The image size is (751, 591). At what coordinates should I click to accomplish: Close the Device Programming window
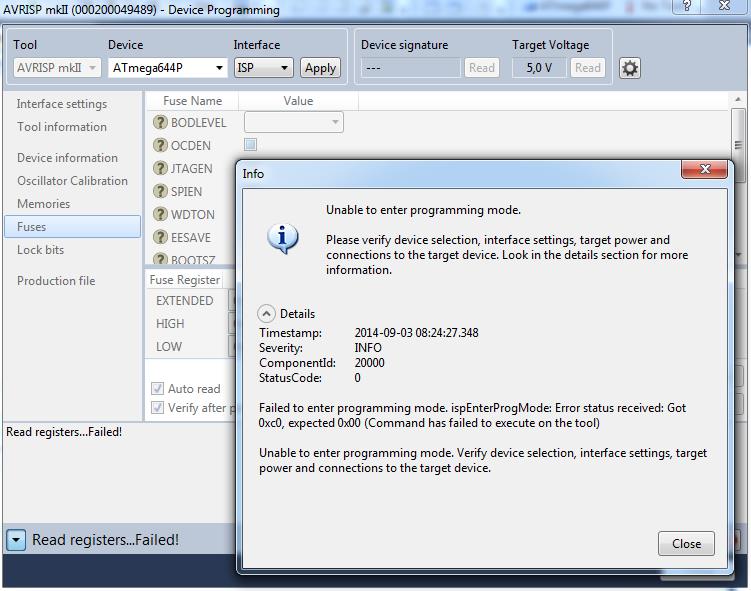(725, 6)
